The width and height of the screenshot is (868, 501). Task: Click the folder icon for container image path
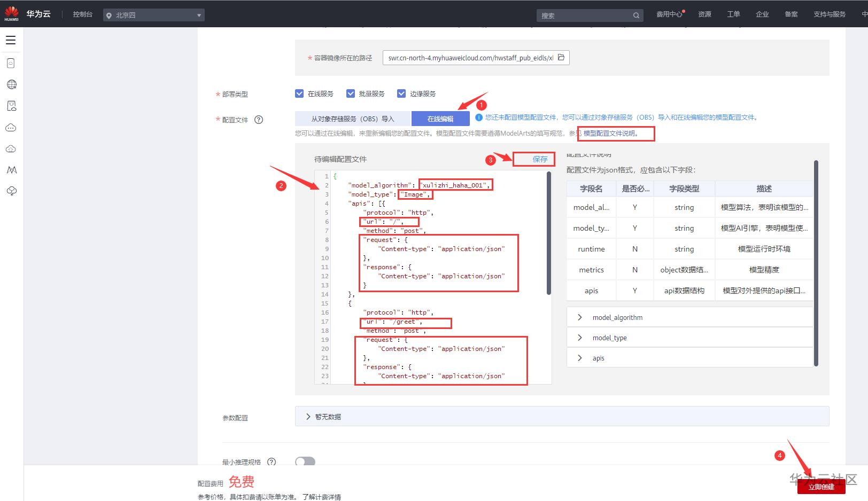[x=561, y=57]
